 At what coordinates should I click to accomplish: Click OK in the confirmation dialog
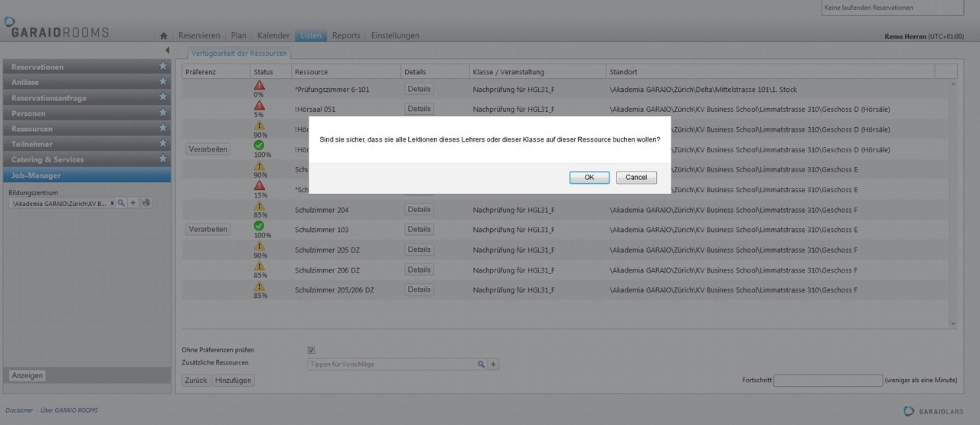pyautogui.click(x=589, y=178)
